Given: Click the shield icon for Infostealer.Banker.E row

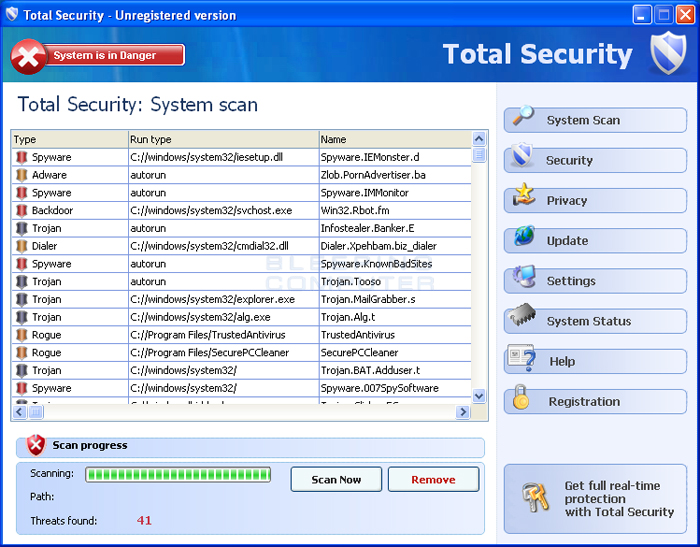Looking at the screenshot, I should pos(21,228).
